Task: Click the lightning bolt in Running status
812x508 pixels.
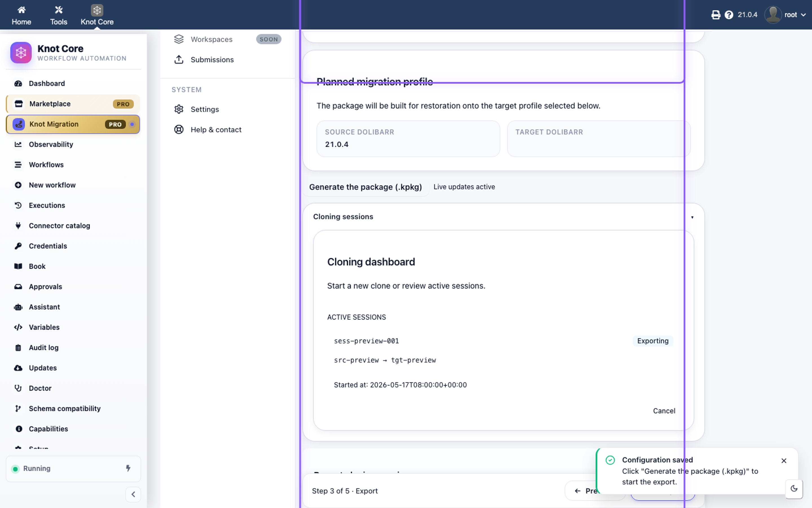Action: (128, 468)
